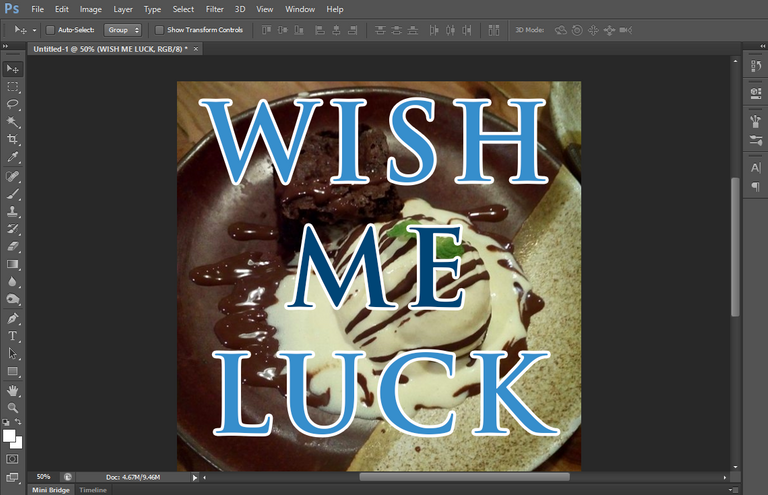Select the Magic Wand tool
The width and height of the screenshot is (768, 495).
(12, 121)
